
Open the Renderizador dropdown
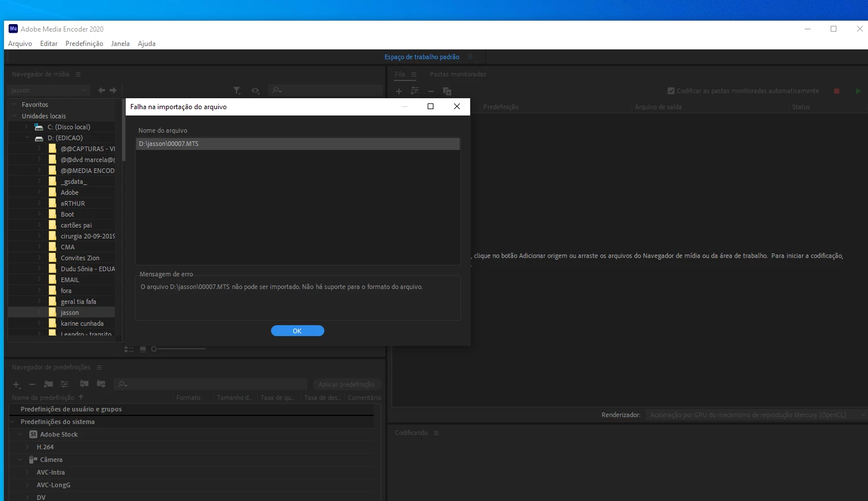(756, 415)
